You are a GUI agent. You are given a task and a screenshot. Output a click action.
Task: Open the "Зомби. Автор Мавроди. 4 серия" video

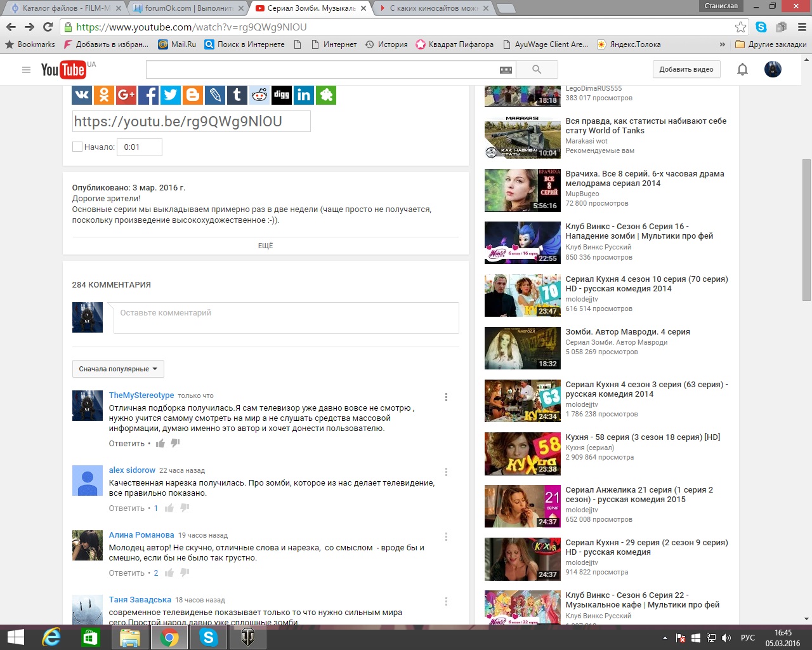(x=627, y=332)
